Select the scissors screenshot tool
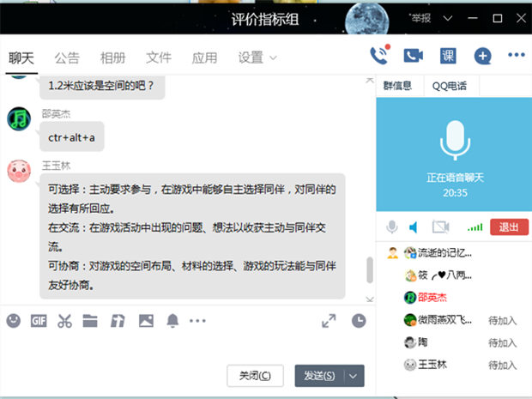The height and width of the screenshot is (399, 532). [x=64, y=321]
